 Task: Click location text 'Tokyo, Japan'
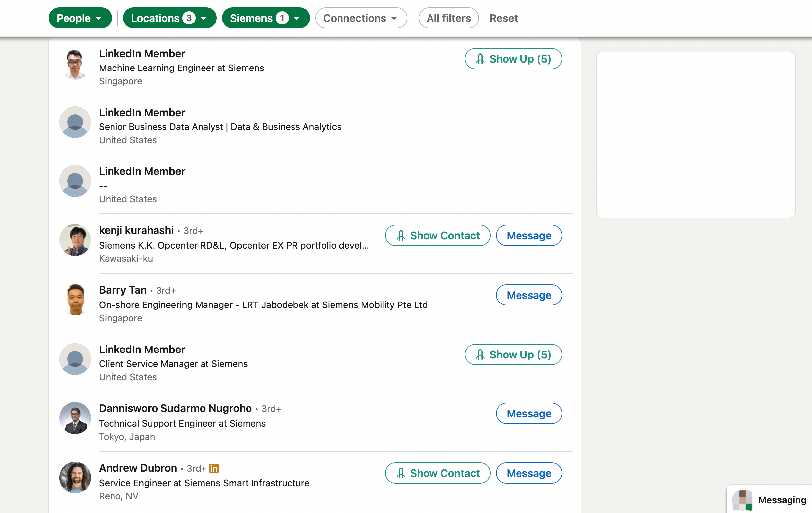pos(127,437)
